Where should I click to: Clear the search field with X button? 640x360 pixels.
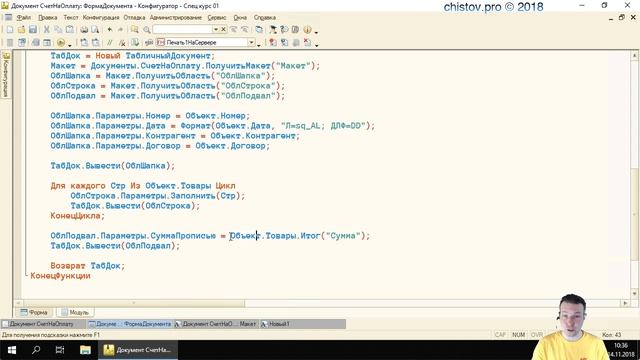click(x=223, y=30)
